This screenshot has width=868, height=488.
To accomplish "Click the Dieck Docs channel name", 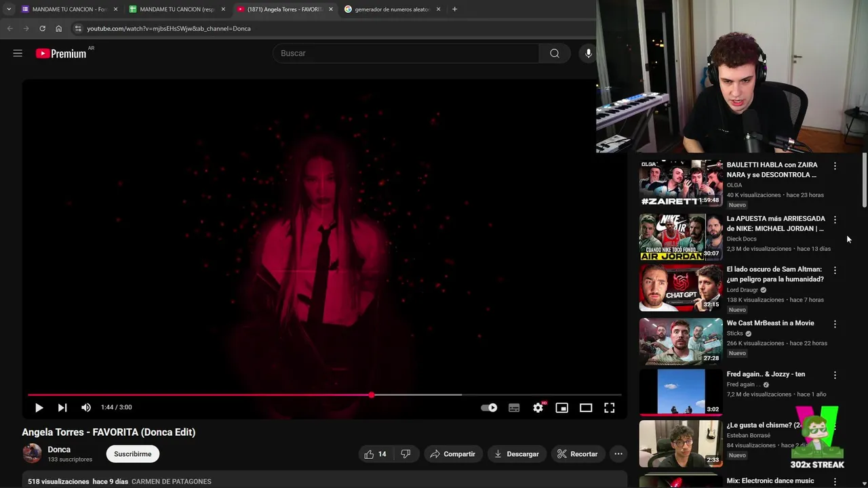I will [x=741, y=239].
